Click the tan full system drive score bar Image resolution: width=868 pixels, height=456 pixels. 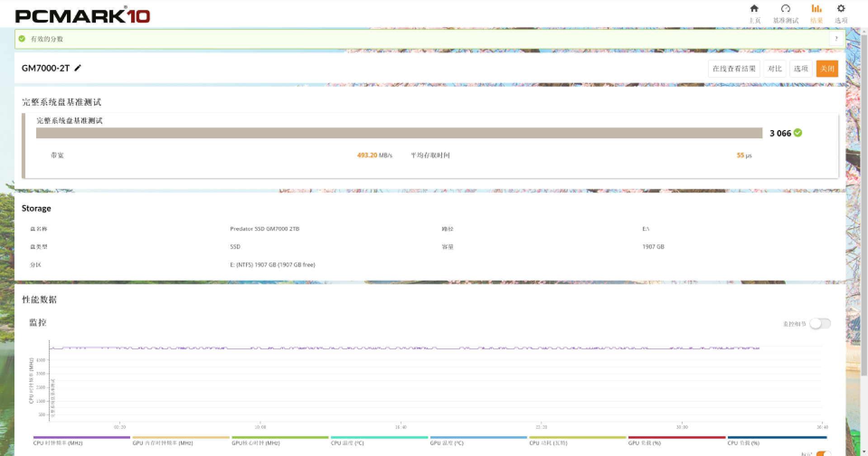tap(399, 133)
